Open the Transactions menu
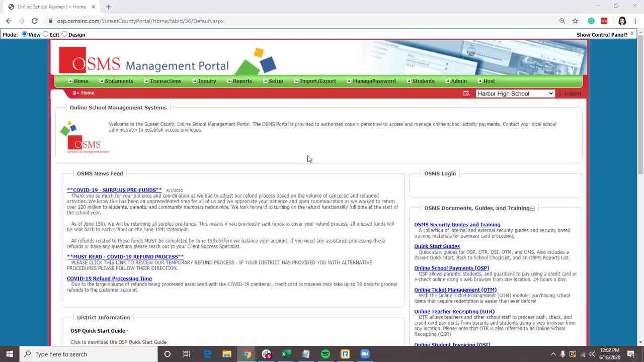 coord(166,81)
